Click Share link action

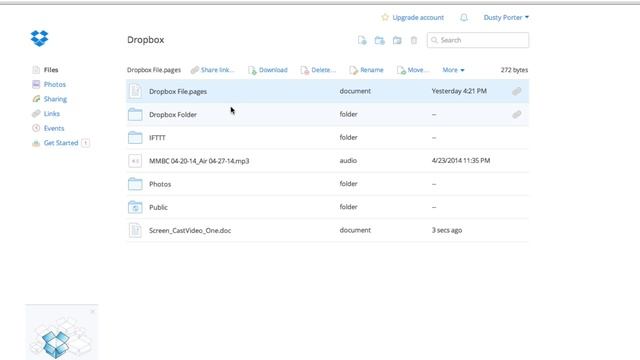coord(213,70)
